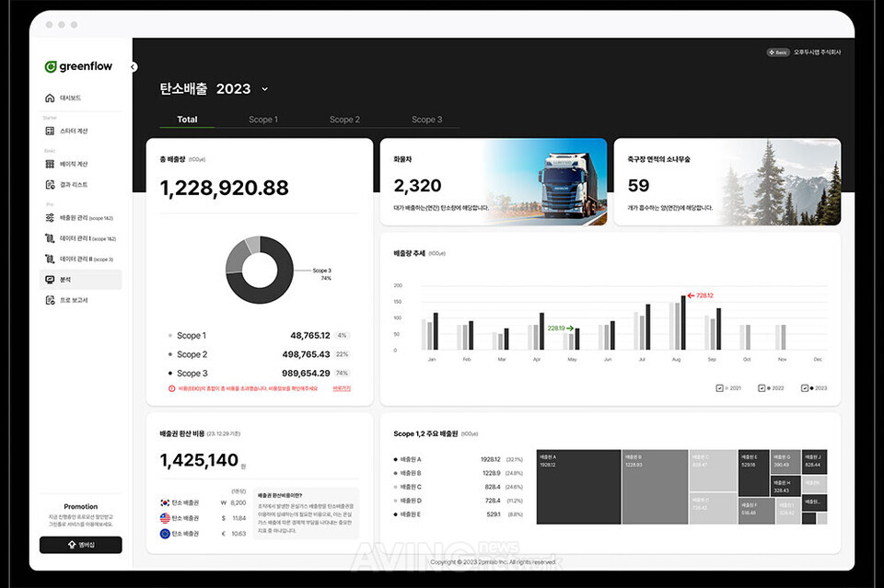The height and width of the screenshot is (588, 884).
Task: Click the Scope 2 value 498,765.43
Action: (x=306, y=354)
